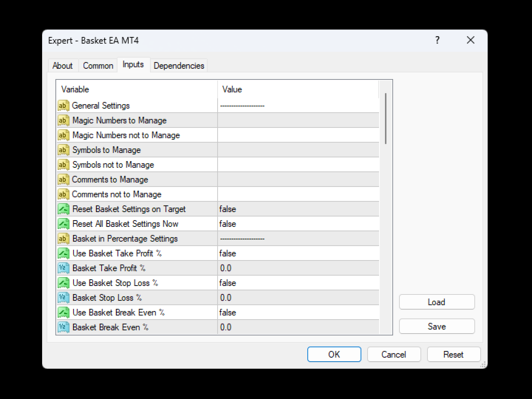This screenshot has height=399, width=532.
Task: Click the icon next to Magic Numbers to Manage
Action: tap(64, 120)
